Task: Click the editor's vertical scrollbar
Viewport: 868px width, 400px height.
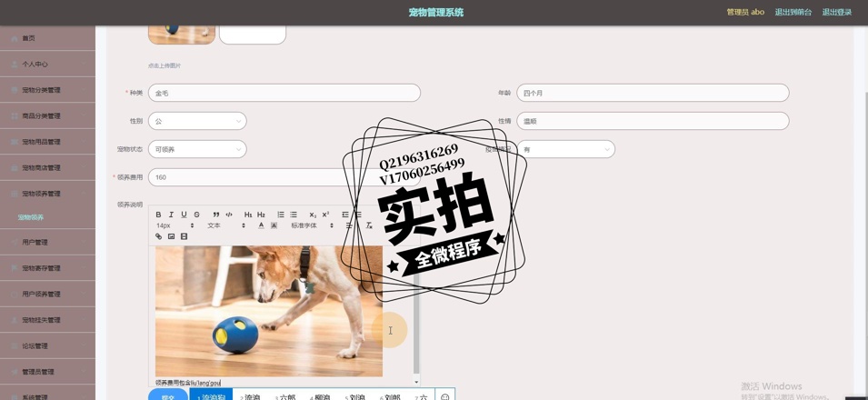Action: 416,310
